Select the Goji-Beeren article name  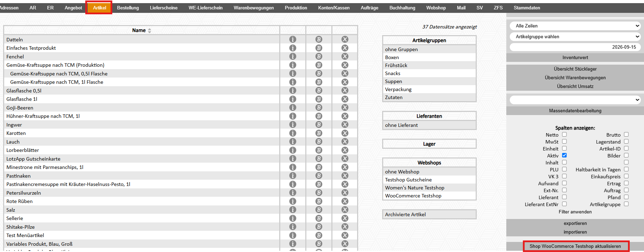(20, 108)
